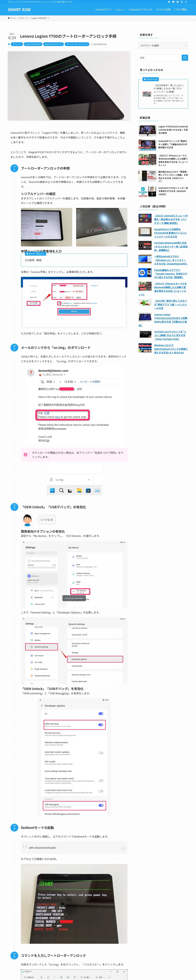Click Android emulator article thumbnail
The width and height of the screenshot is (196, 980).
[x=145, y=218]
